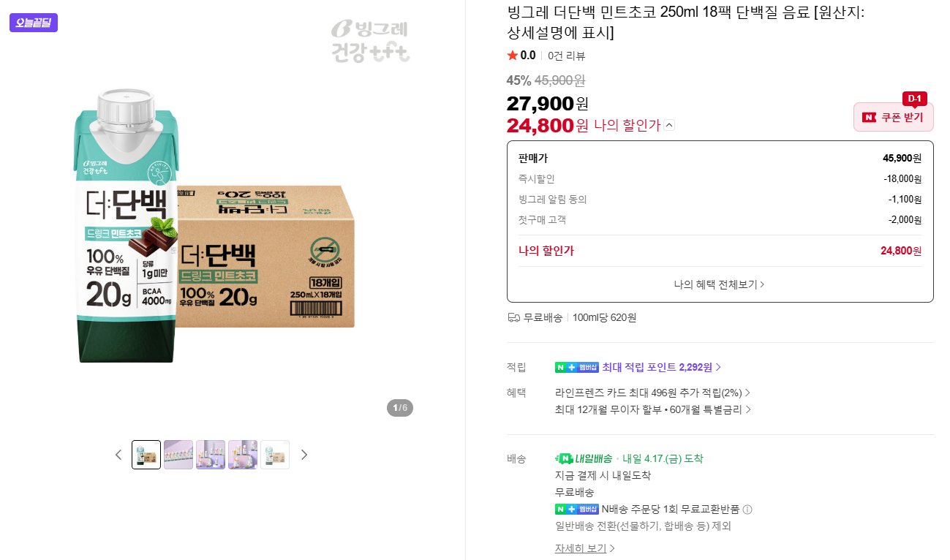Select the fifth product thumbnail
This screenshot has width=950, height=560.
click(275, 455)
